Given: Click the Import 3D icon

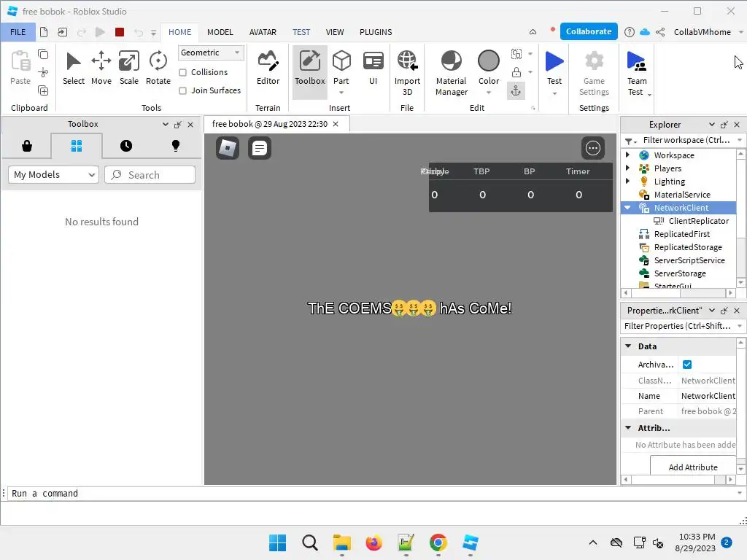Looking at the screenshot, I should (x=407, y=61).
